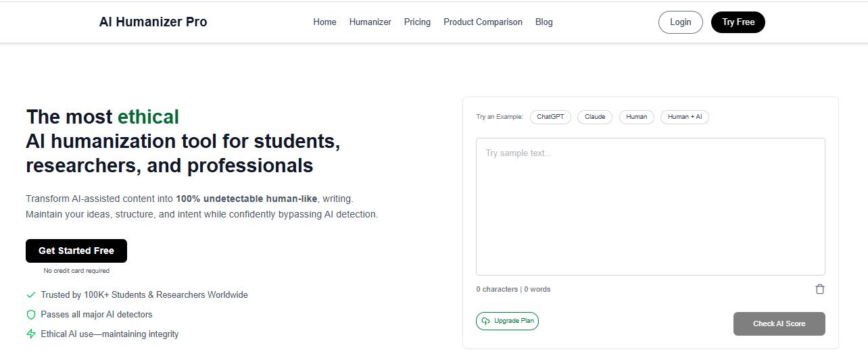Click the shield icon beside Passes detectors
Image resolution: width=868 pixels, height=362 pixels.
31,315
